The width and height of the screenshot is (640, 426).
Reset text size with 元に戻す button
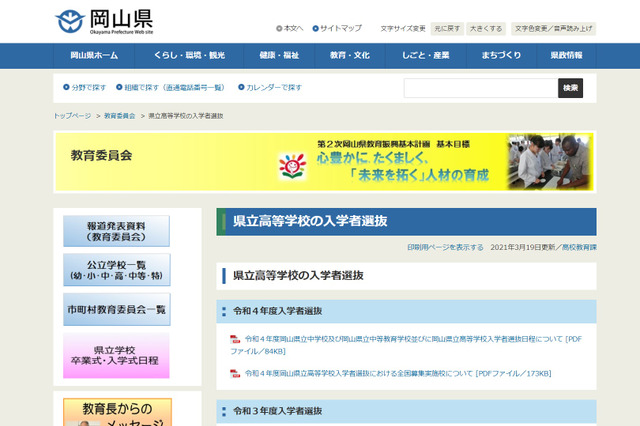coord(447,29)
